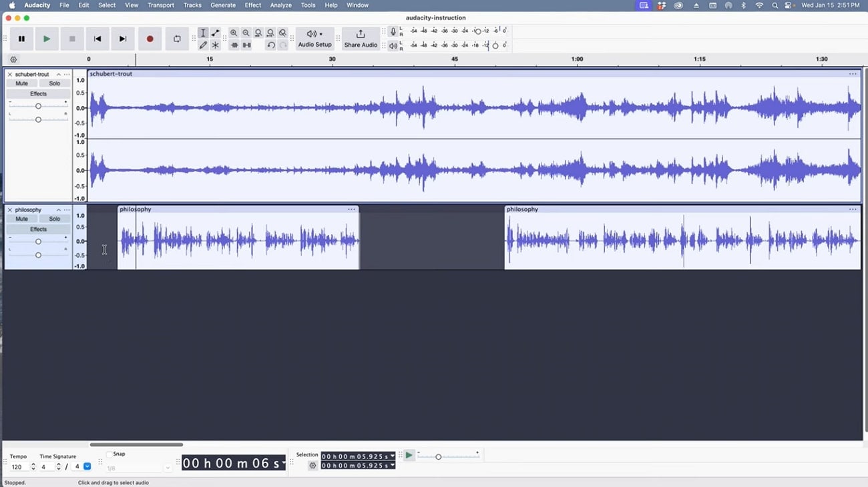Mute the schubert-trout track
This screenshot has width=868, height=487.
pyautogui.click(x=22, y=83)
